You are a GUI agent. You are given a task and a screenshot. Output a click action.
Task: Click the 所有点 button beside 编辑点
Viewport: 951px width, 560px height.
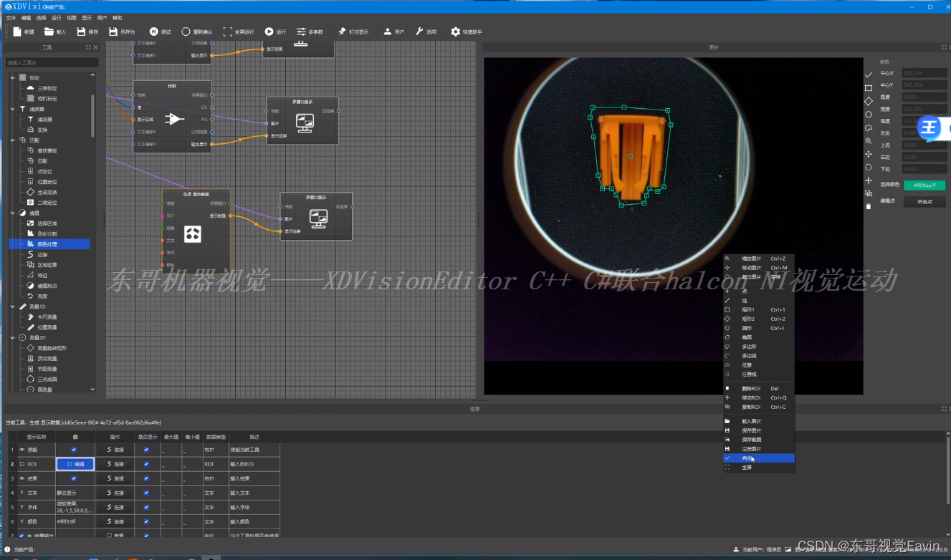[x=924, y=202]
